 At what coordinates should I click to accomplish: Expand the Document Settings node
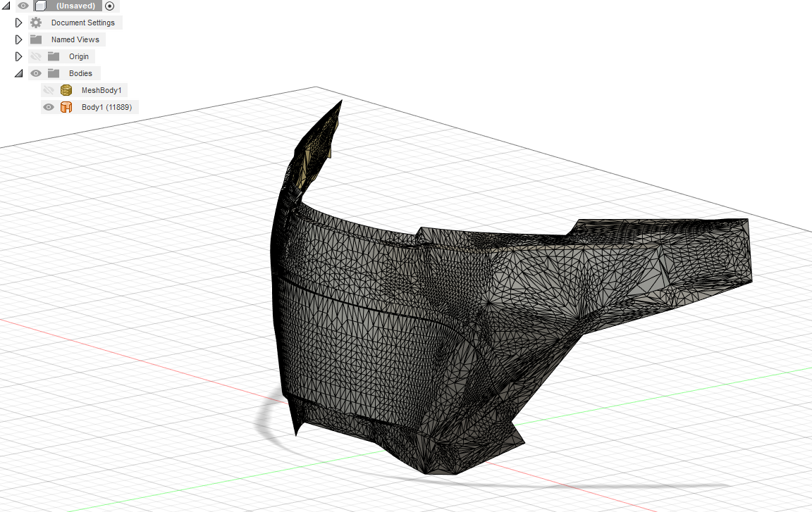[18, 23]
